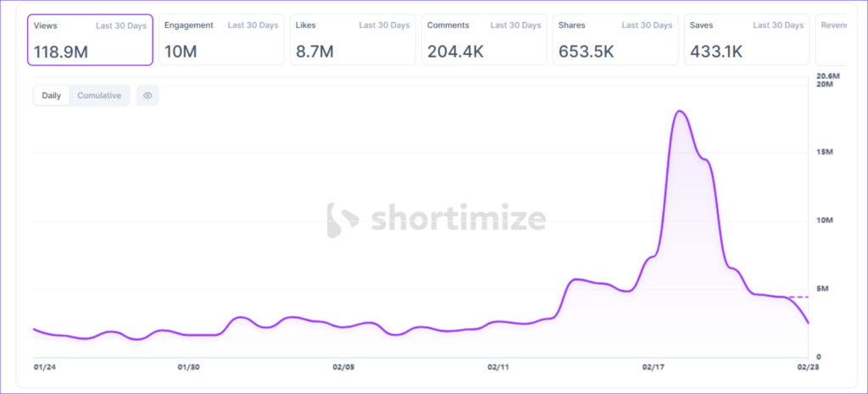The image size is (868, 394).
Task: Select the Shares metric card
Action: (615, 39)
